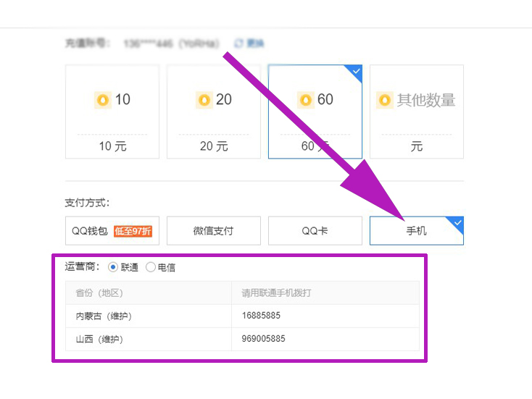
Task: Select the 电信 carrier radio button
Action: 151,267
